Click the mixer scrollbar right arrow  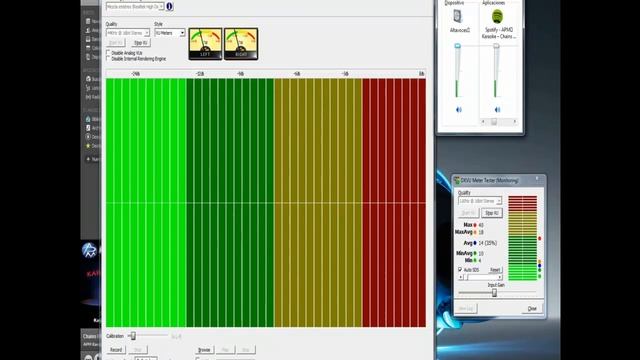pyautogui.click(x=514, y=122)
